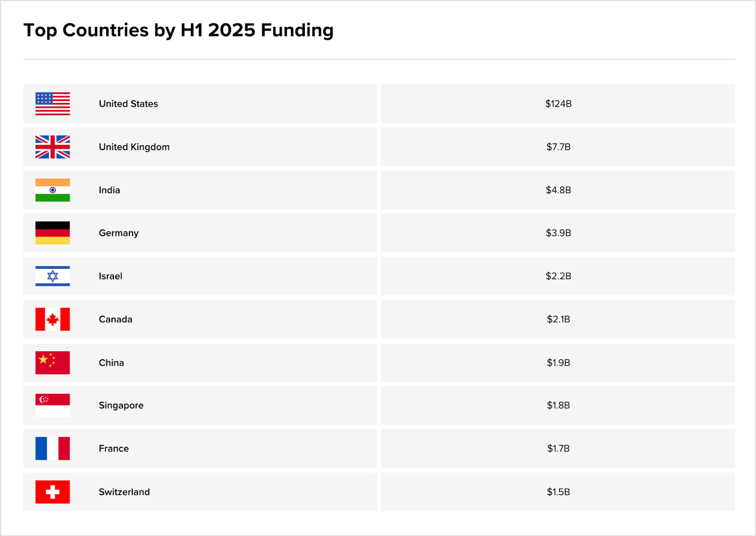Viewport: 756px width, 536px height.
Task: Select the Singapore country label
Action: [121, 405]
